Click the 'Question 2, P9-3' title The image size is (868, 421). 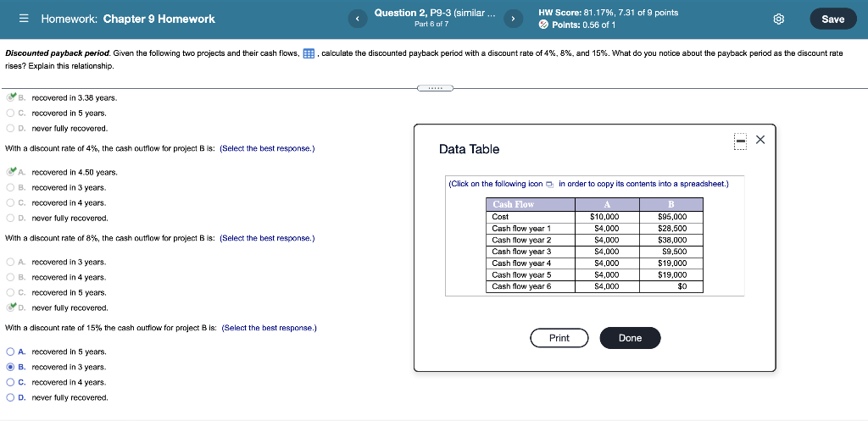pos(435,13)
